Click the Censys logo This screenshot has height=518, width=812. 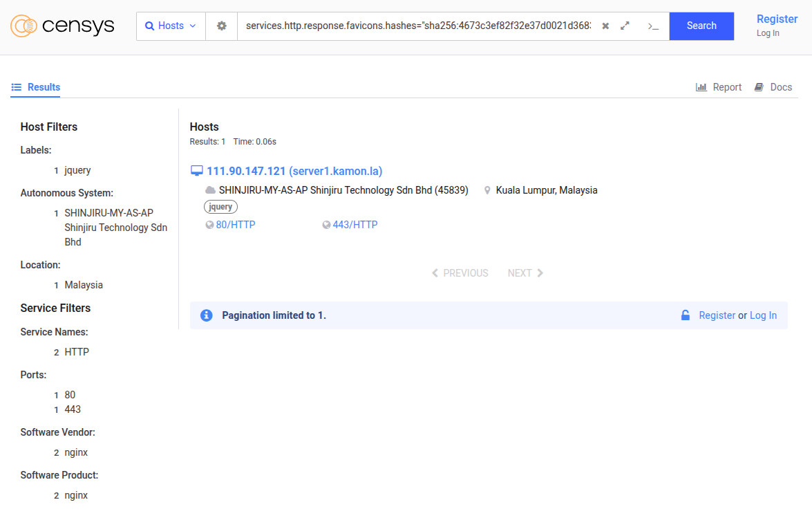point(62,26)
